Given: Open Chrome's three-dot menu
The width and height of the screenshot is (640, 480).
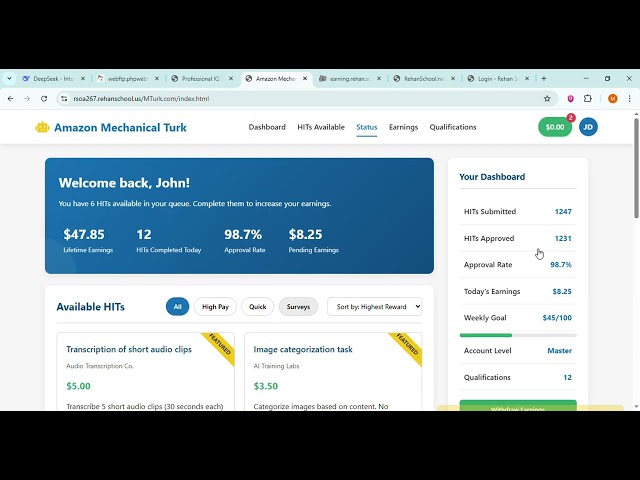Looking at the screenshot, I should [629, 98].
